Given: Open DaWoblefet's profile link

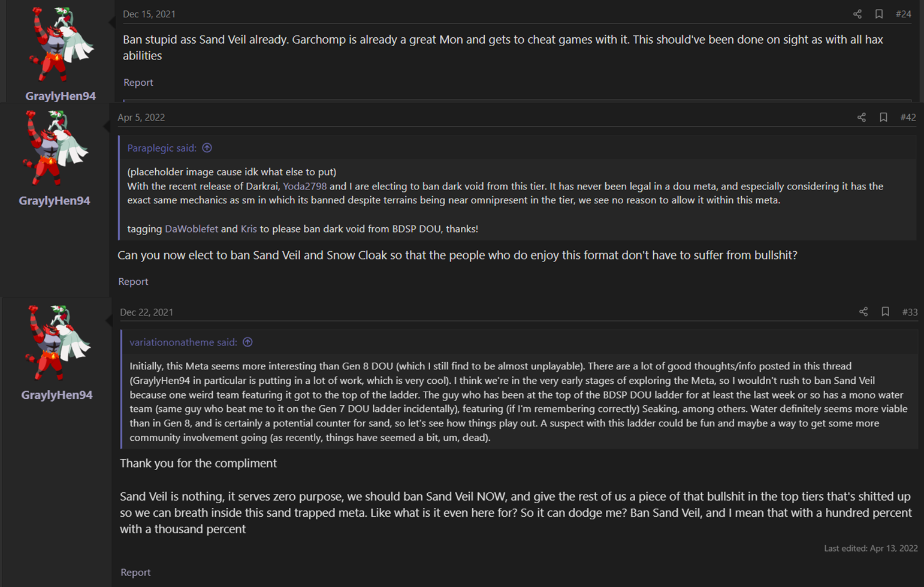Looking at the screenshot, I should [x=191, y=229].
